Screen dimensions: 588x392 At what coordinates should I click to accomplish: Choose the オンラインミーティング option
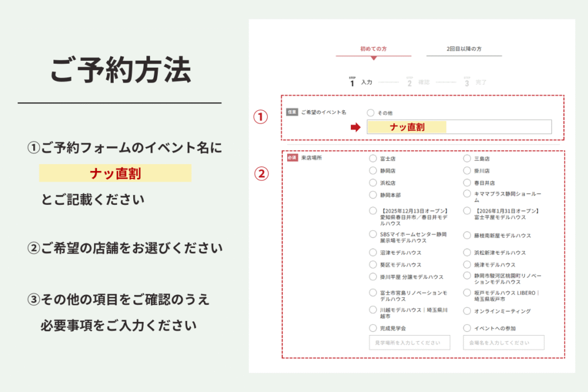(467, 311)
